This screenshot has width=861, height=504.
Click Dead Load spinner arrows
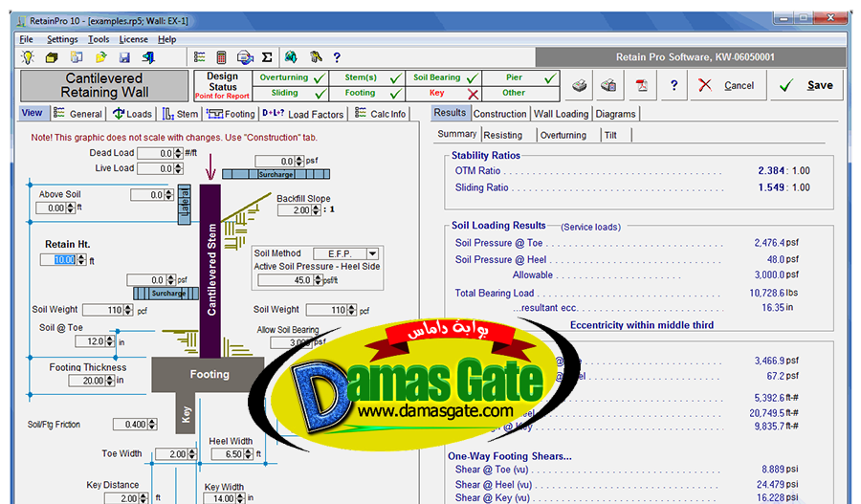[x=179, y=154]
